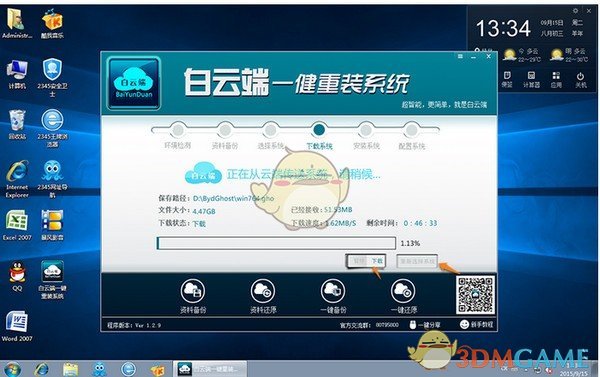Viewport: 600px width, 377px height.
Task: Click today's weather forecast in widget
Action: [x=522, y=55]
